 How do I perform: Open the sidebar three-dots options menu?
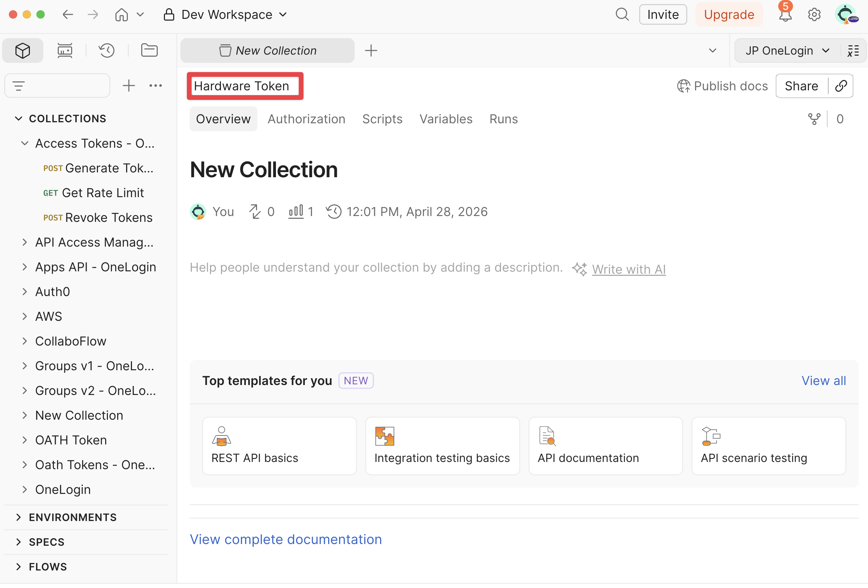155,86
